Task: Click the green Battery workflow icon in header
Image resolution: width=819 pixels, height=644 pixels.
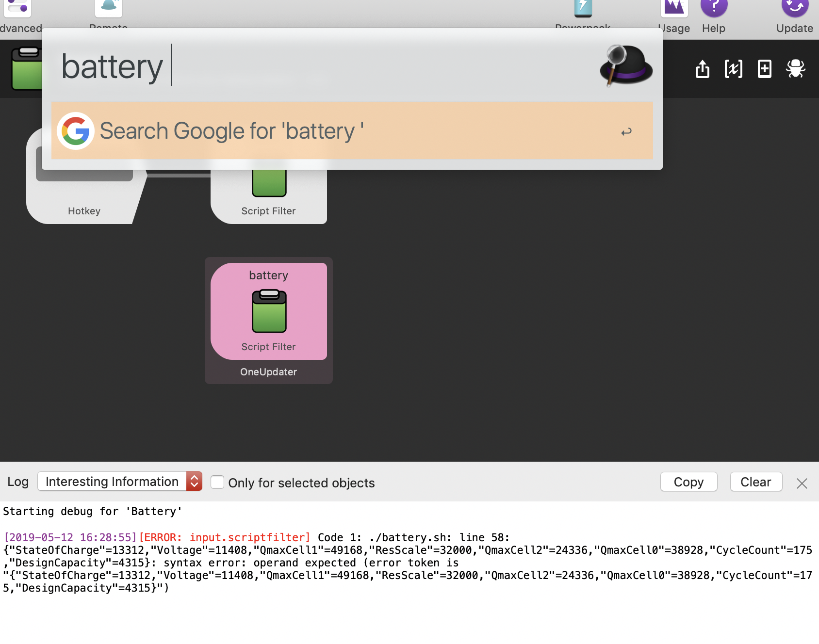Action: (x=27, y=68)
